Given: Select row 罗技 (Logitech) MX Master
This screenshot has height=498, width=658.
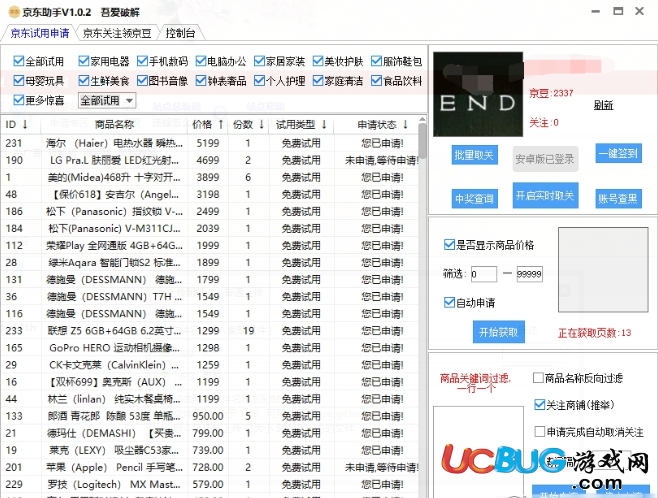Looking at the screenshot, I should [210, 485].
